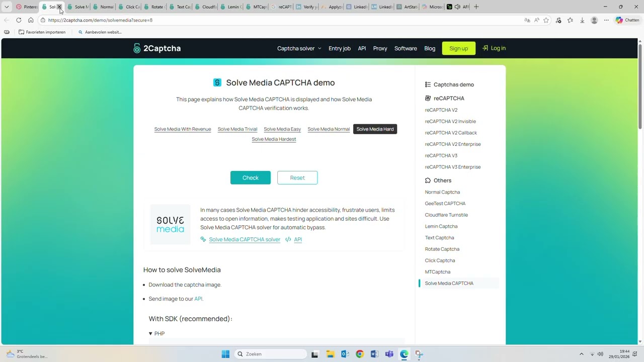Open the favorites list icon in toolbar
The image size is (644, 362).
[570, 20]
